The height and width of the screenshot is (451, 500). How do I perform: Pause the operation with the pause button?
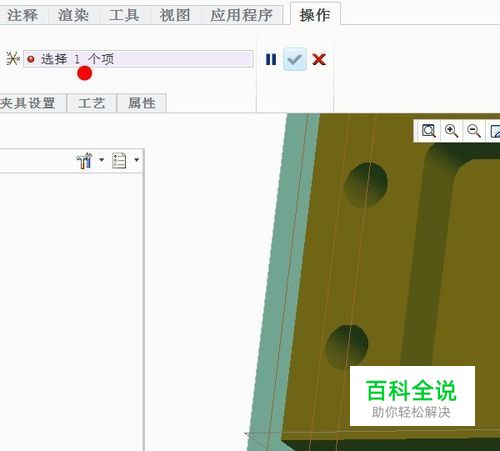coord(271,59)
